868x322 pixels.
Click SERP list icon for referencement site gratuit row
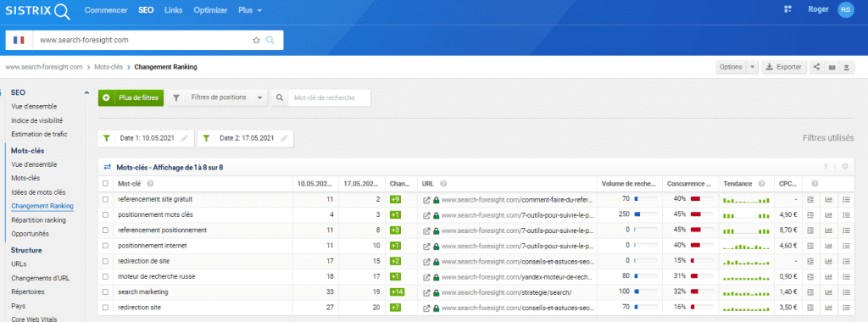pyautogui.click(x=810, y=200)
